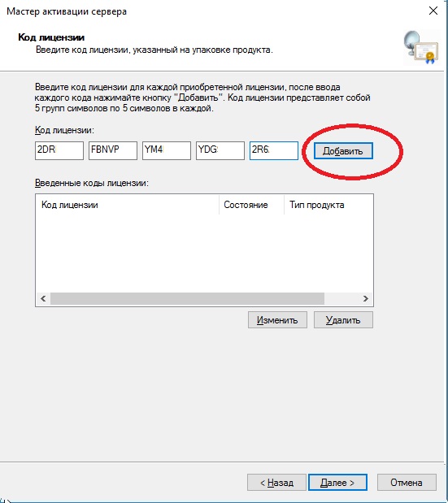Click the Добавить button
The width and height of the screenshot is (448, 503).
coord(343,151)
